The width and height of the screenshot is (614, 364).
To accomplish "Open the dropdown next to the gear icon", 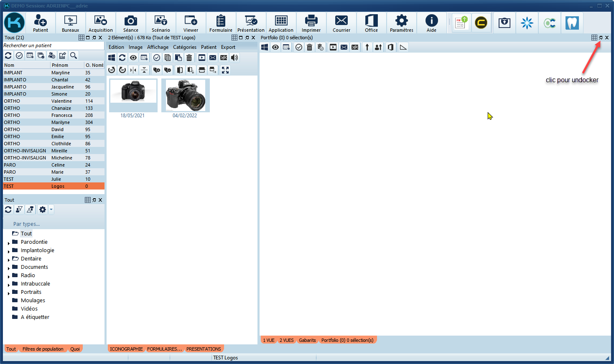I will pos(51,210).
